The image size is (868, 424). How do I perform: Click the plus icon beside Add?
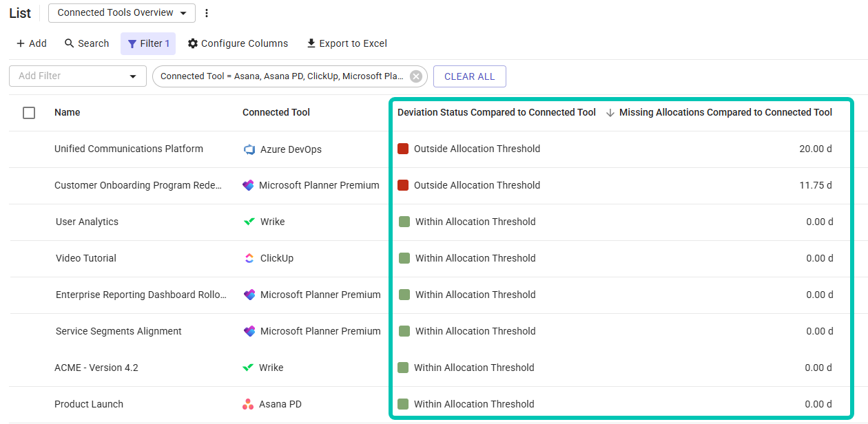pos(21,43)
